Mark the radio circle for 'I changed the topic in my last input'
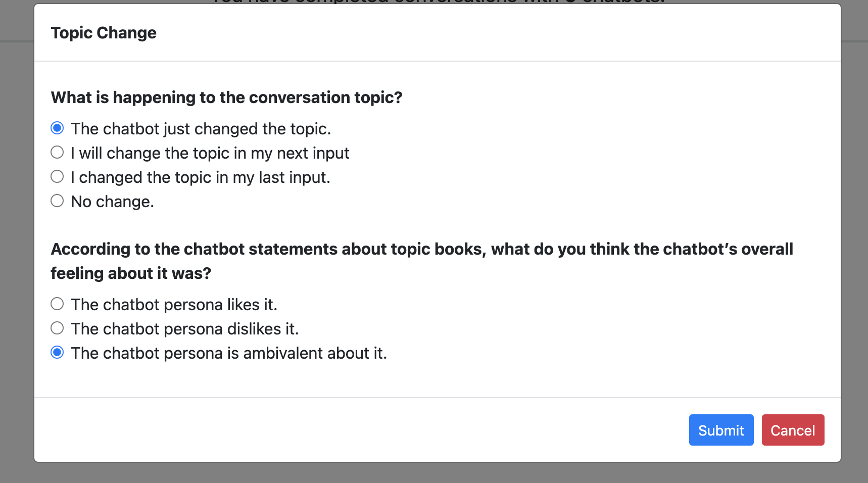 57,177
